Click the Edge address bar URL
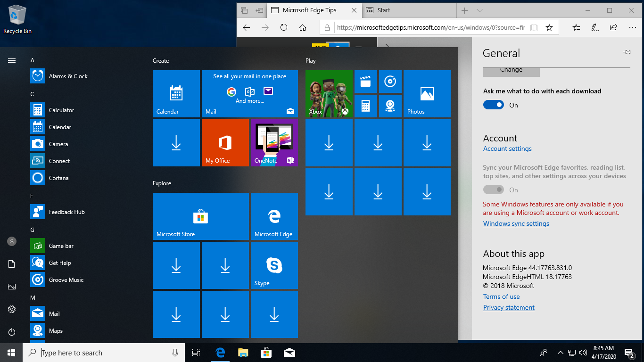This screenshot has height=362, width=644. (431, 28)
